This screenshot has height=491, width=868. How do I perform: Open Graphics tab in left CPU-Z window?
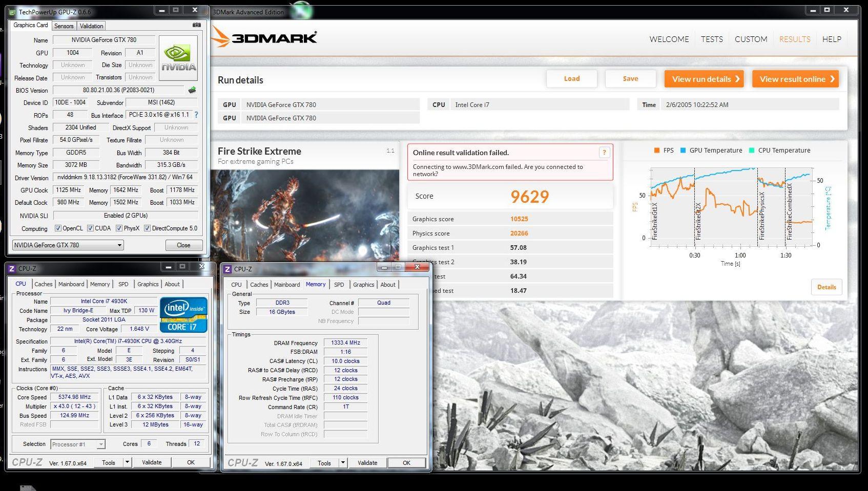click(148, 284)
